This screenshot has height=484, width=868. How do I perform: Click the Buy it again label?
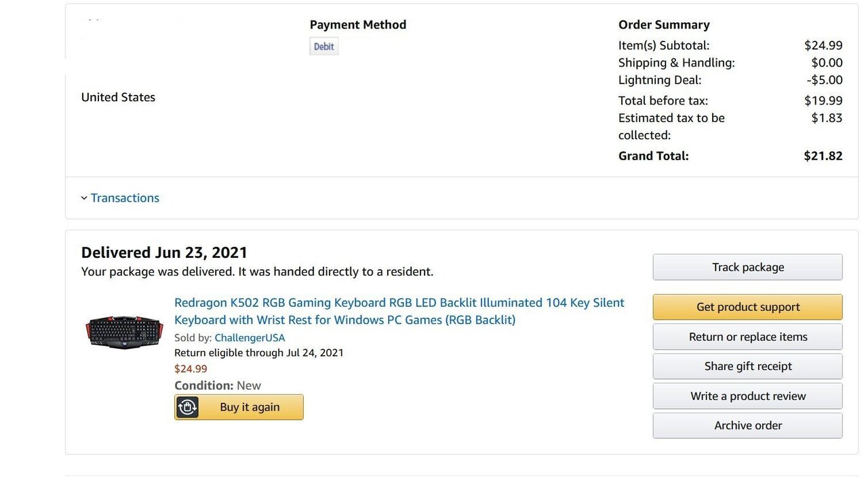coord(250,407)
